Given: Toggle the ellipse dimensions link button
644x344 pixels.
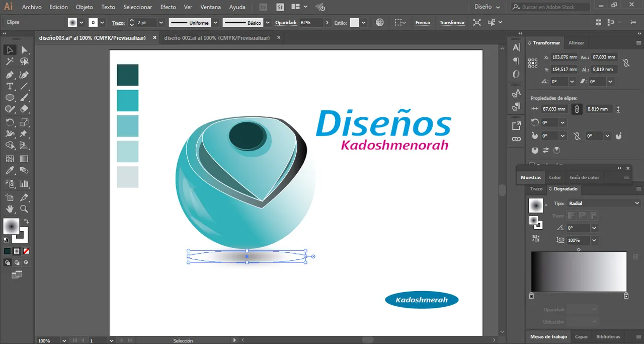Looking at the screenshot, I should tap(577, 109).
